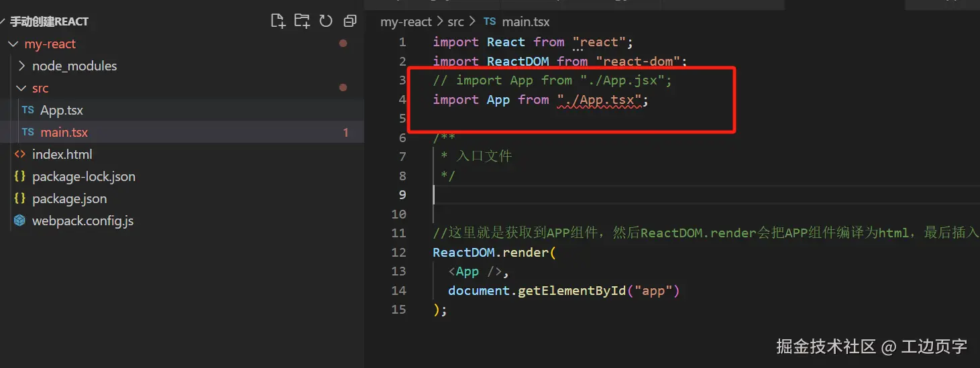Click the New Folder icon in explorer header
980x368 pixels.
302,21
